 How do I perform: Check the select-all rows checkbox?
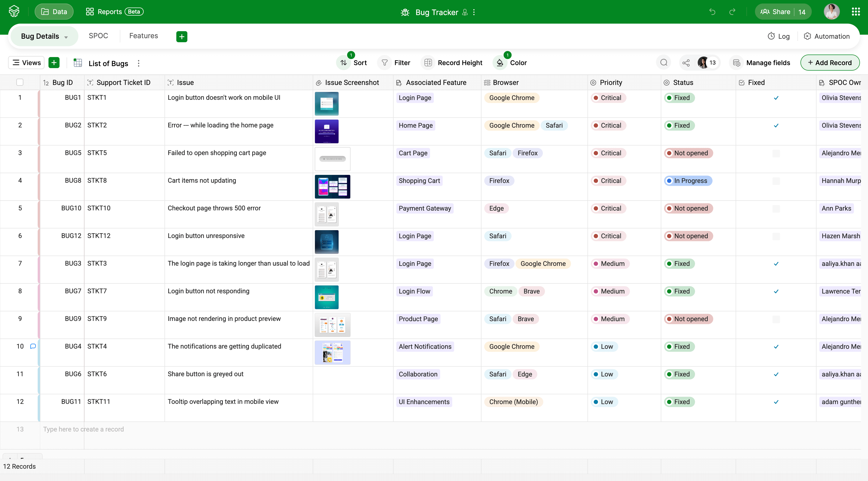pyautogui.click(x=20, y=82)
